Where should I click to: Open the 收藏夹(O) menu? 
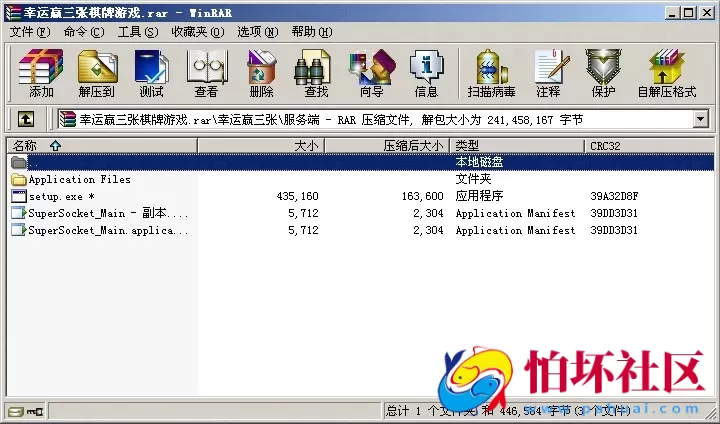198,32
